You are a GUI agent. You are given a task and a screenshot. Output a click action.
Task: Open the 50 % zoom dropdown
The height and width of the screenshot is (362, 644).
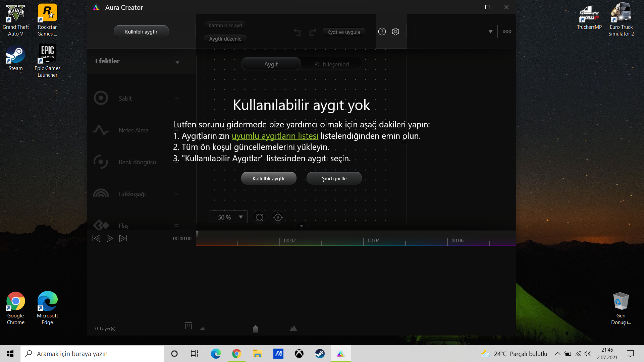228,217
